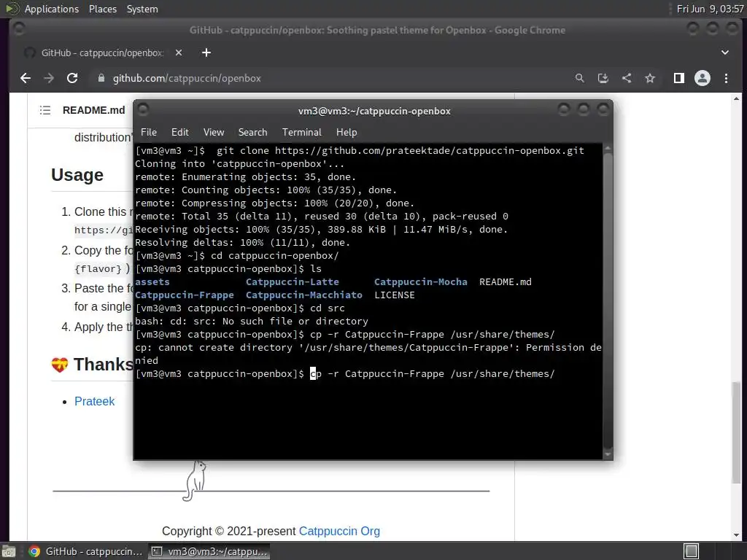Click 'Catppuccin-Frappe' directory in ls output

point(185,295)
